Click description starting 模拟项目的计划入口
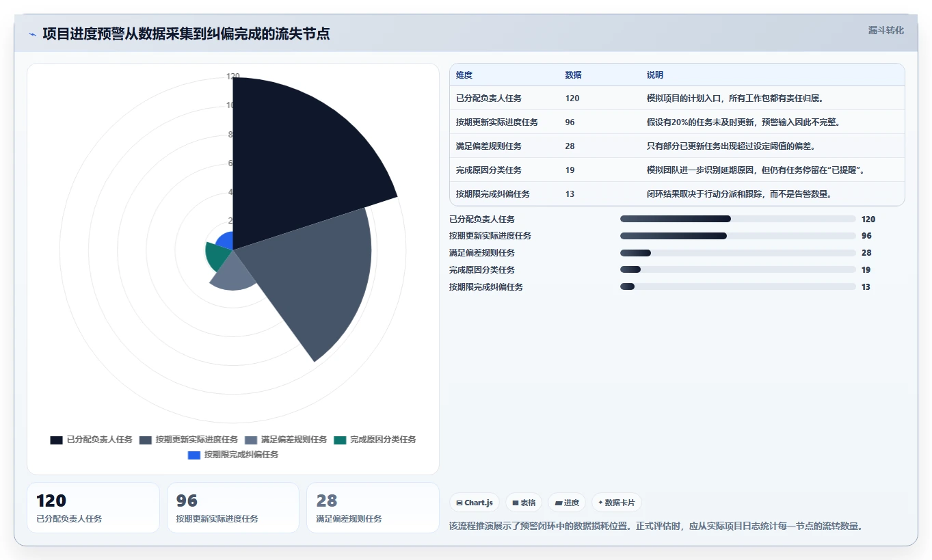The width and height of the screenshot is (932, 560). pos(735,98)
